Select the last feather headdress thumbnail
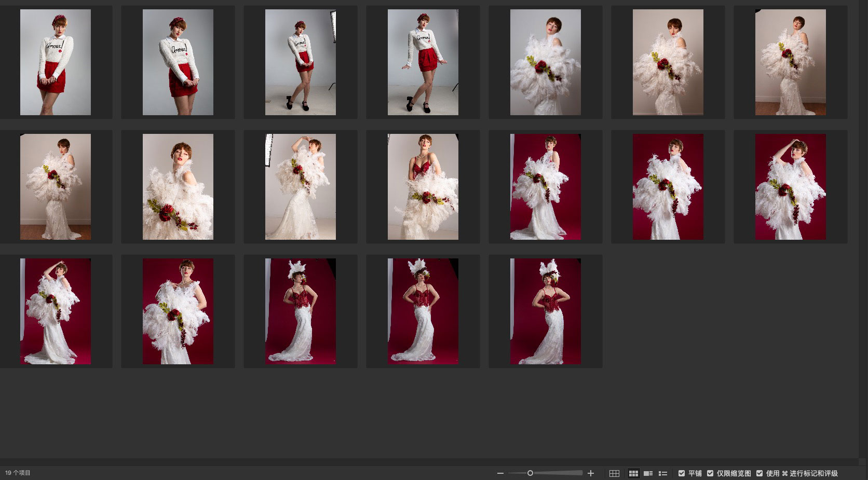 [x=545, y=311]
